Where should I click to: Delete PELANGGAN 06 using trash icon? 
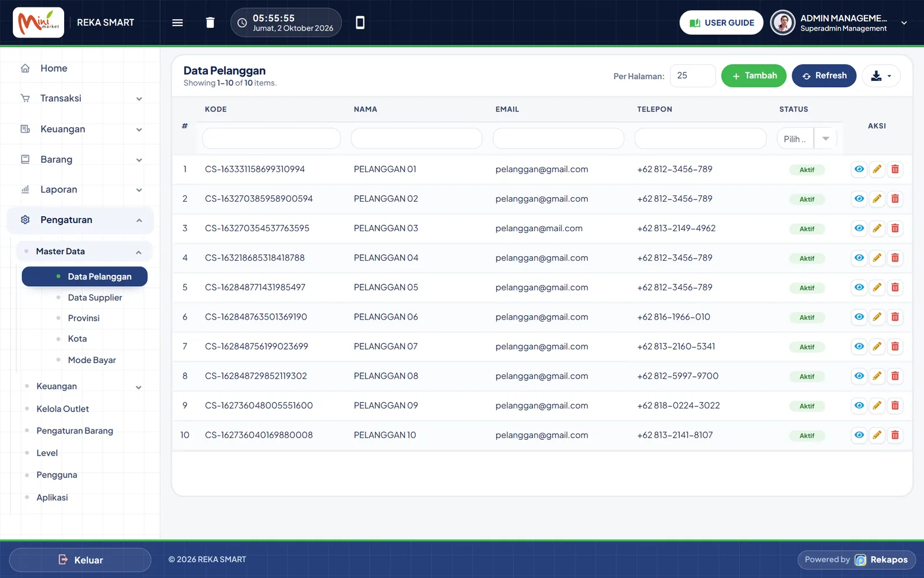tap(895, 317)
